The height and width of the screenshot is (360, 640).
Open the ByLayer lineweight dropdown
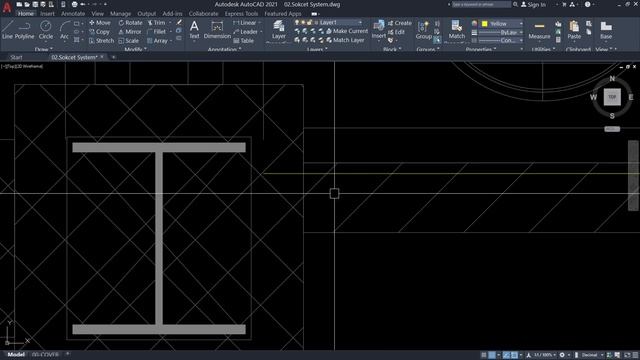pyautogui.click(x=502, y=32)
